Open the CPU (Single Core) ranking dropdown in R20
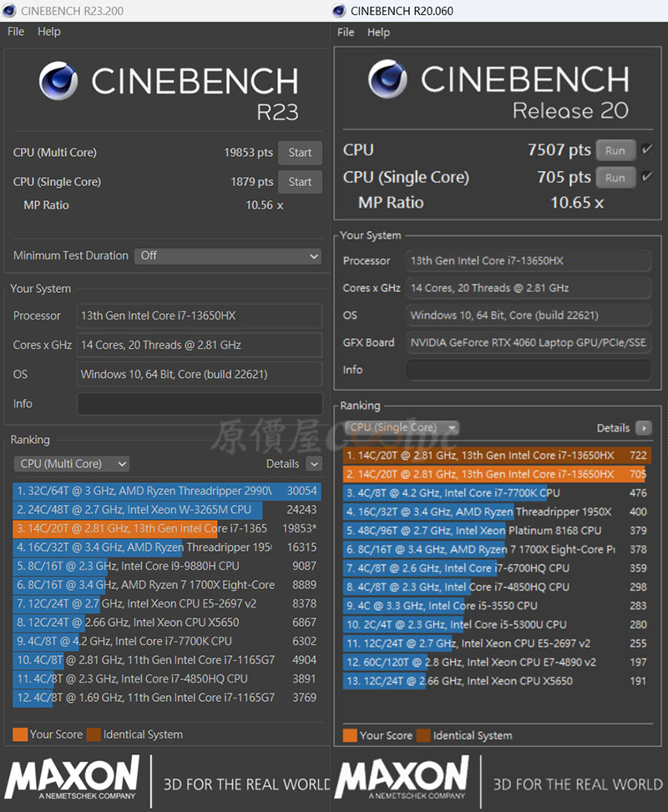The height and width of the screenshot is (812, 668). (x=402, y=428)
